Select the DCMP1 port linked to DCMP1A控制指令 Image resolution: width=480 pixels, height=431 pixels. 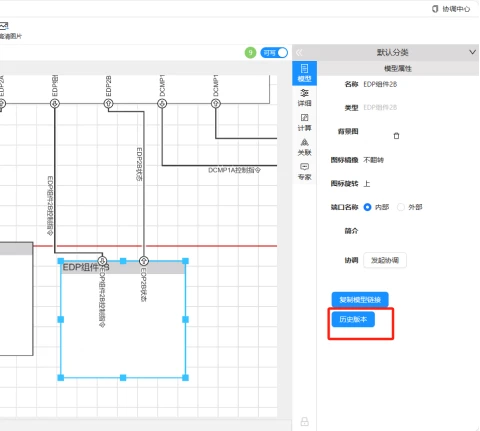coord(162,104)
